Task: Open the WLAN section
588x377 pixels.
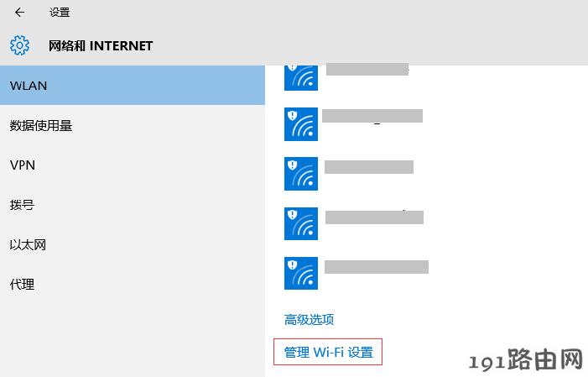Action: pos(133,86)
